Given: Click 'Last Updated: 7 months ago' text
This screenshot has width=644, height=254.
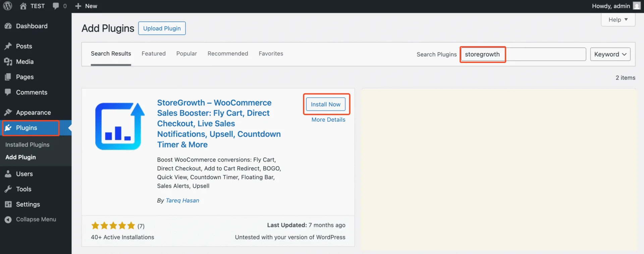Looking at the screenshot, I should coord(306,225).
